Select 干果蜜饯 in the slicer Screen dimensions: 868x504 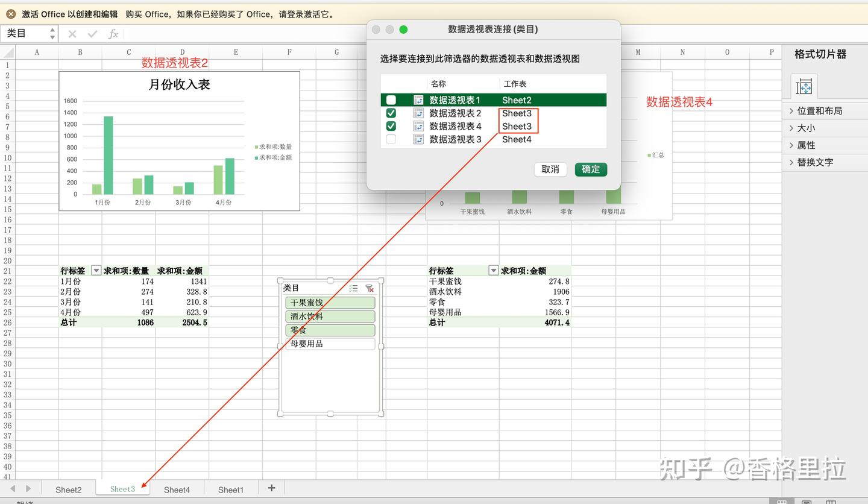(x=330, y=303)
